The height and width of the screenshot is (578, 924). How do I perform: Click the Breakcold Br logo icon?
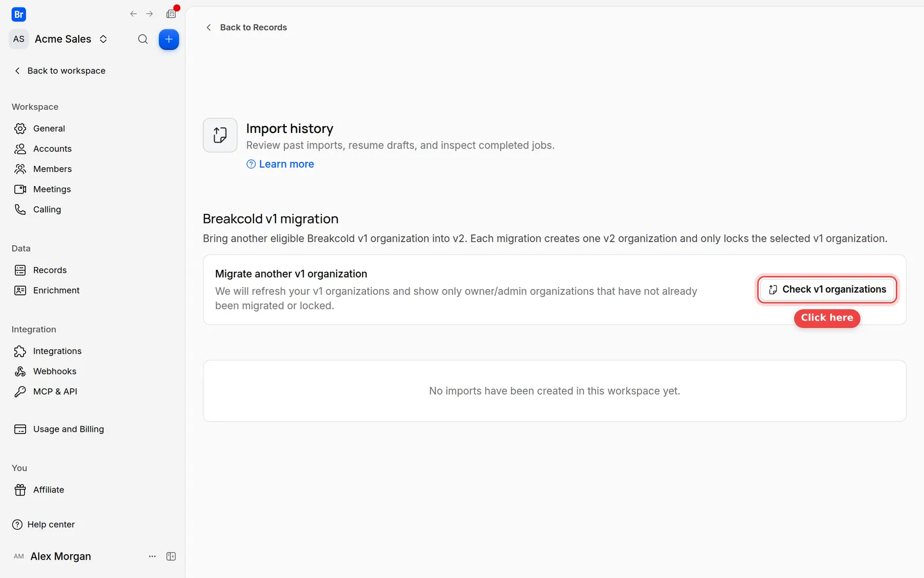18,14
